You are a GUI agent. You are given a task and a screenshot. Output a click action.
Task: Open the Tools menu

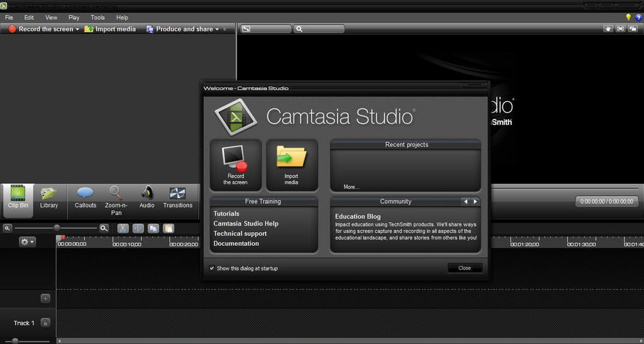97,17
